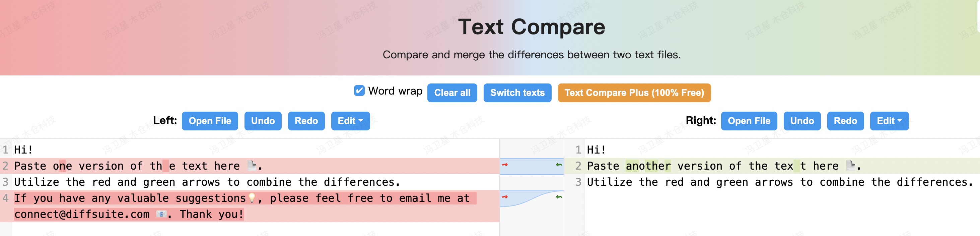Click left line number 3 in gutter
The image size is (980, 236).
[x=5, y=182]
